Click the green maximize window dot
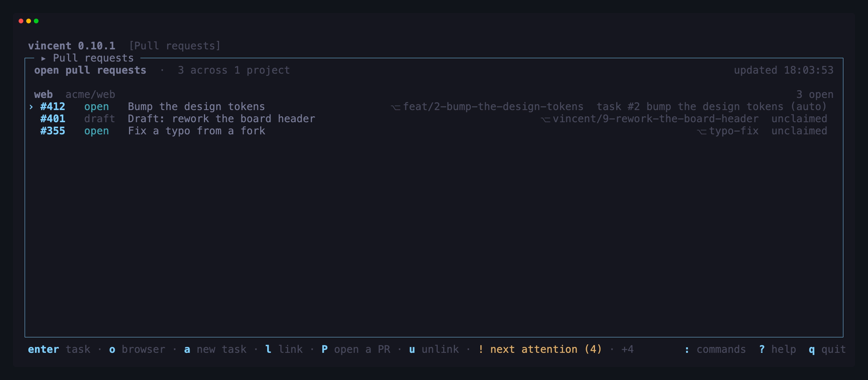Viewport: 868px width, 380px height. point(36,21)
